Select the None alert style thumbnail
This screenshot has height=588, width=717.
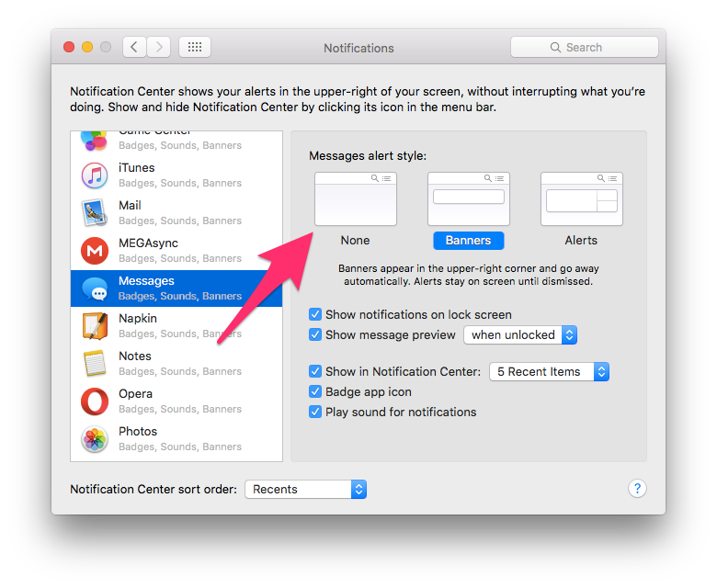pos(355,199)
